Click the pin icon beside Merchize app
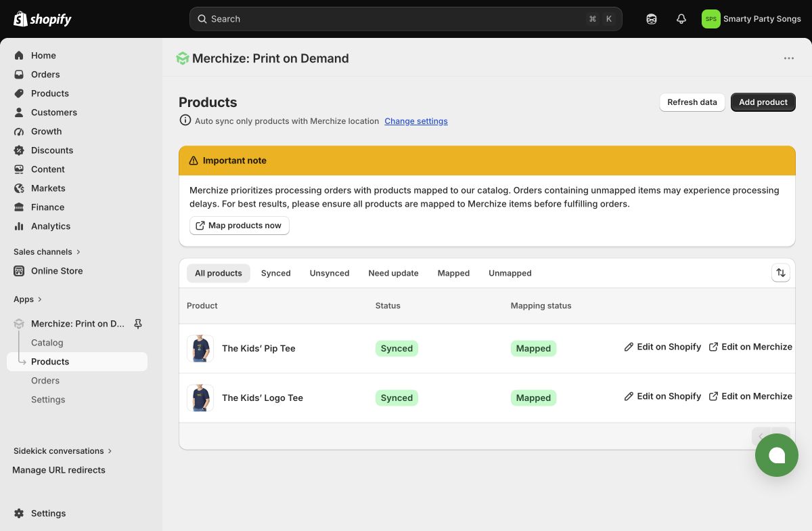The height and width of the screenshot is (531, 812). coord(138,324)
